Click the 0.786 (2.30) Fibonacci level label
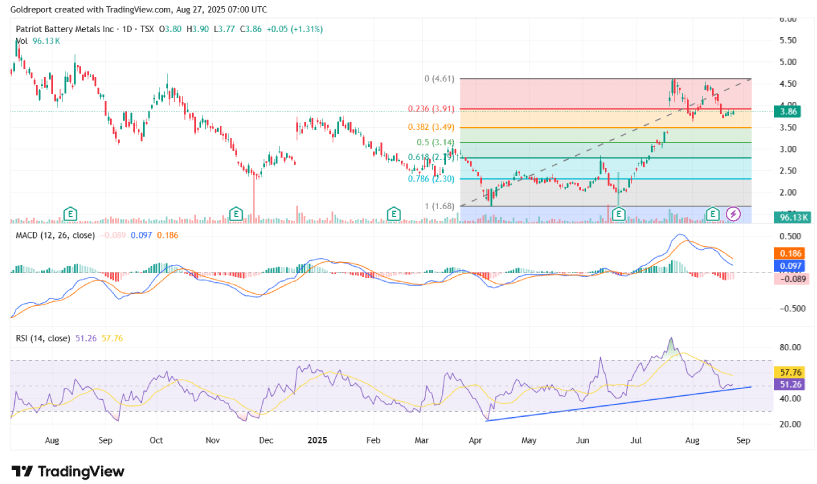This screenshot has width=817, height=484. click(432, 178)
